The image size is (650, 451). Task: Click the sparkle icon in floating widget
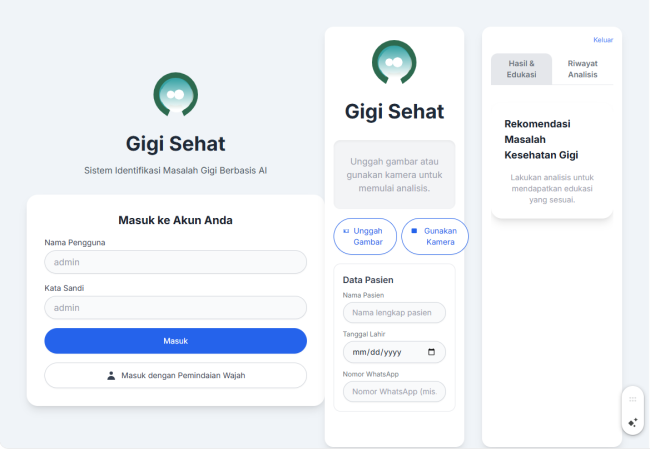[633, 422]
